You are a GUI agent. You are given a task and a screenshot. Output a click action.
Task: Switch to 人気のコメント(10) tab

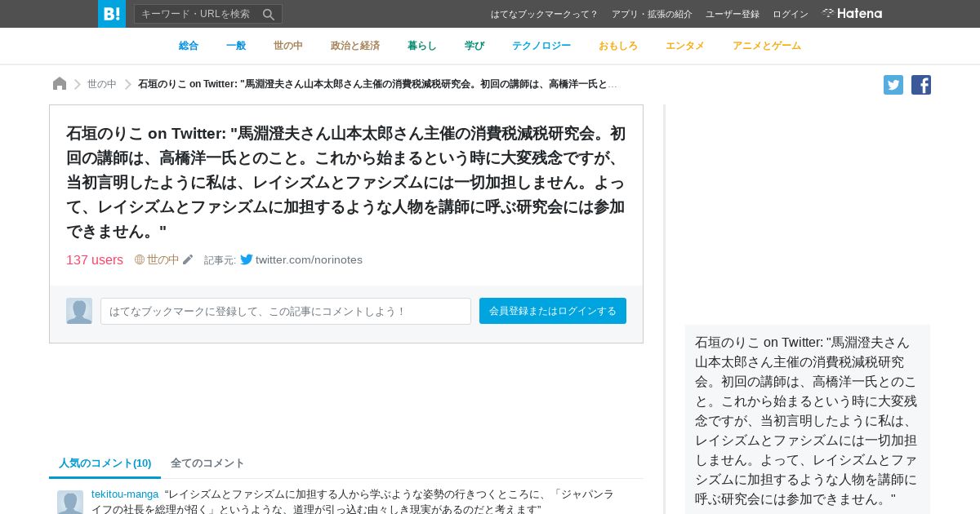105,463
